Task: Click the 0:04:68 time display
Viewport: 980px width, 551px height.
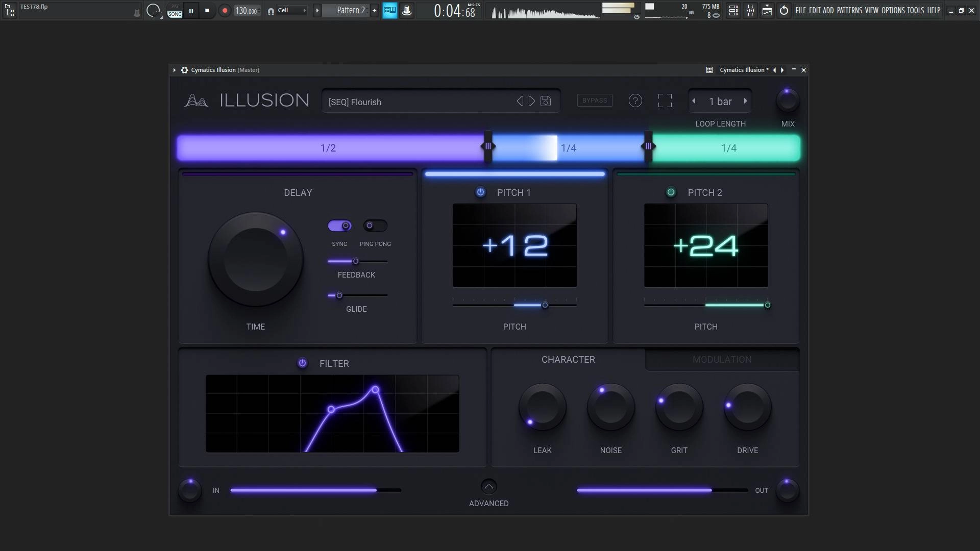Action: coord(456,11)
